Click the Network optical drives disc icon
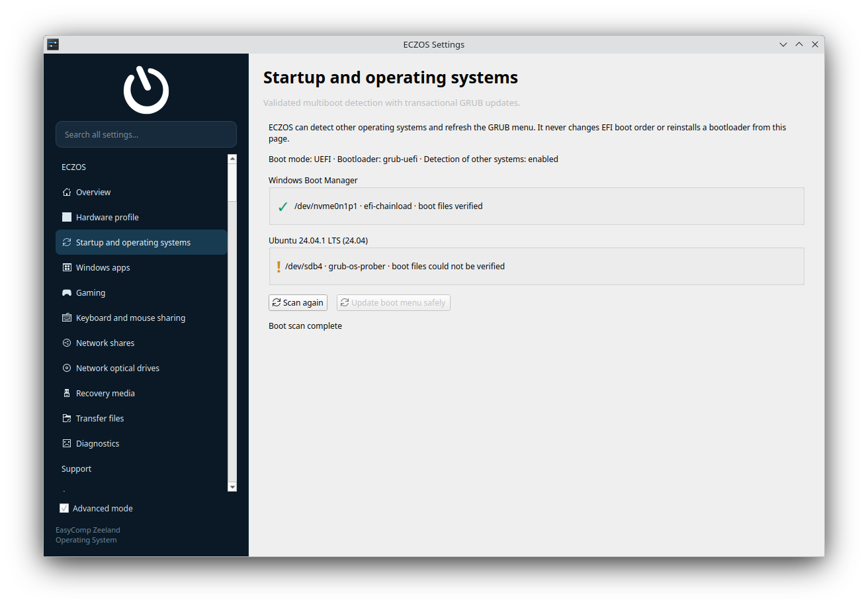Image resolution: width=868 pixels, height=608 pixels. pos(67,369)
